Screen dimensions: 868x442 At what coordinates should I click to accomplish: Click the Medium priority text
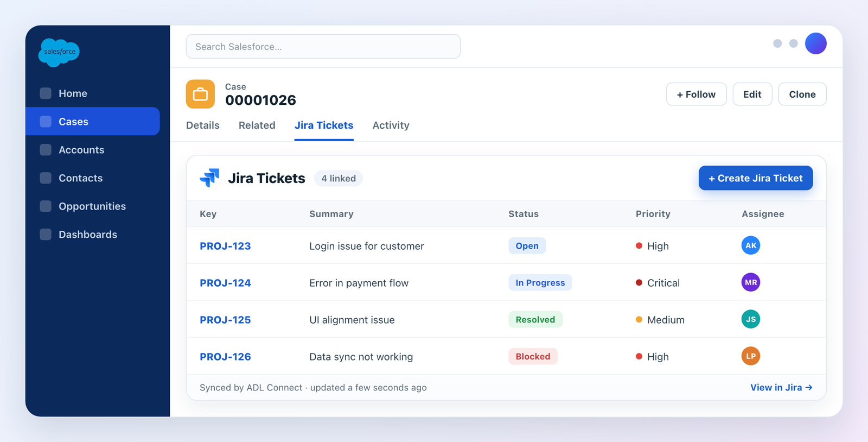(666, 320)
